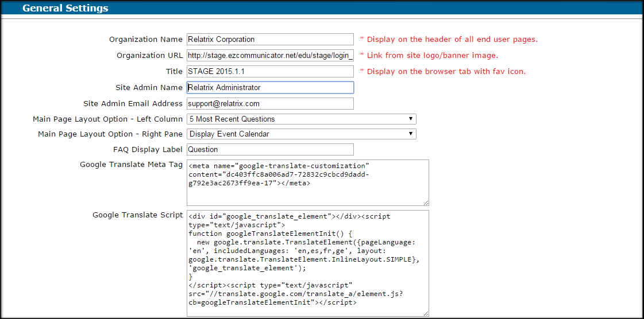Click the 'Site Admin Name' label
This screenshot has height=319, width=644.
pyautogui.click(x=149, y=87)
